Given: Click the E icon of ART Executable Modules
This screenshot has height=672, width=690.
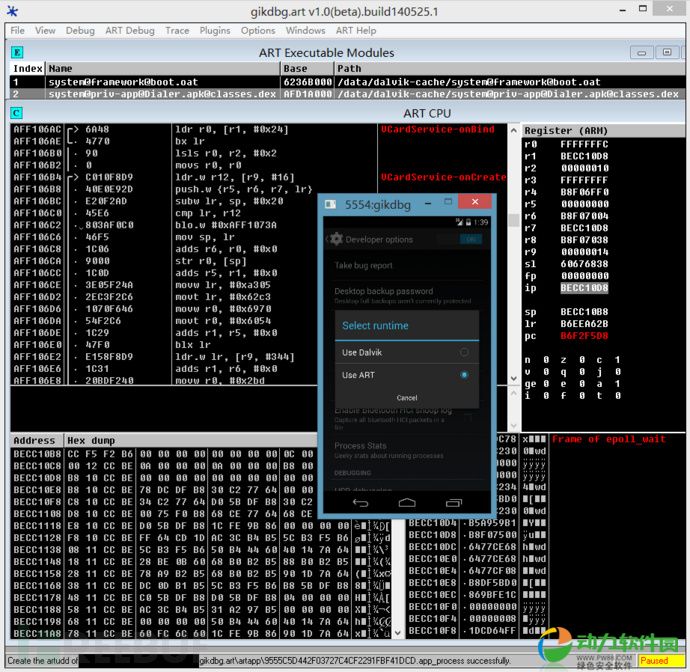Looking at the screenshot, I should click(x=17, y=52).
